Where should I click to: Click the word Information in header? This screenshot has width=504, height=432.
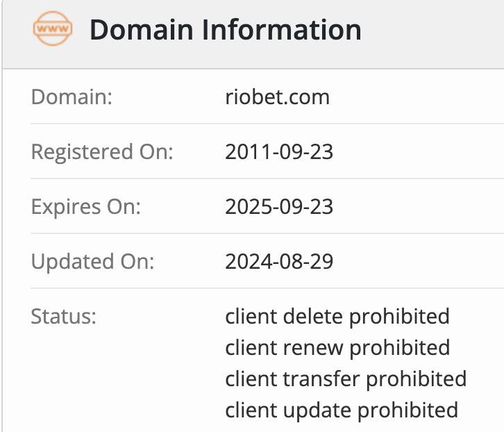[282, 30]
